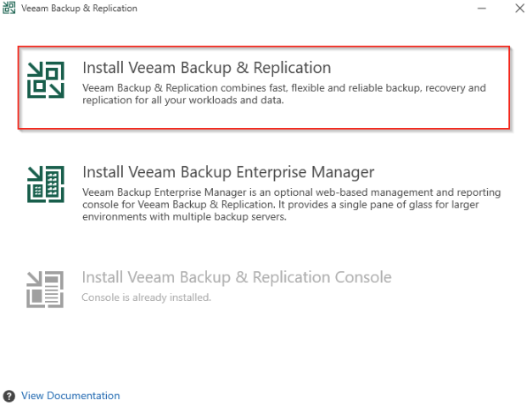Click the Install Veeam Backup & Replication icon
The image size is (532, 406).
click(x=47, y=81)
